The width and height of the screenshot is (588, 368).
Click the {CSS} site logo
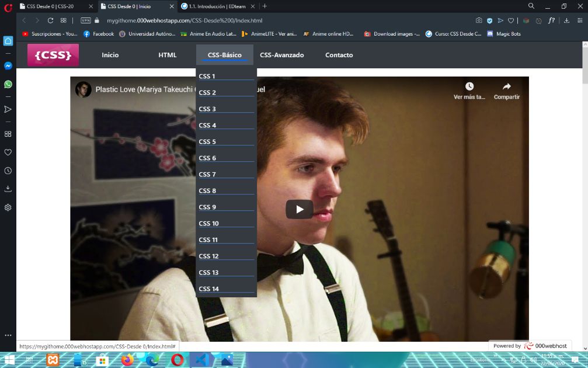click(53, 55)
